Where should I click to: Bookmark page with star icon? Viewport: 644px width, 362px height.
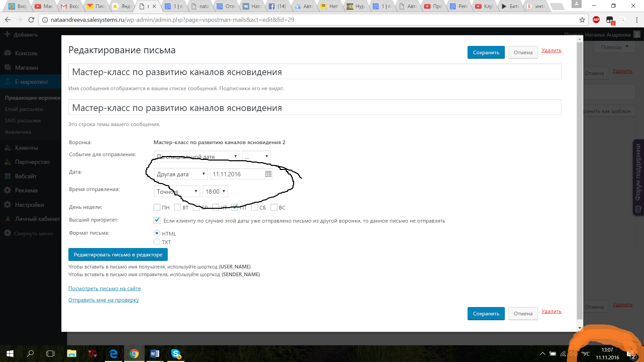click(x=582, y=20)
